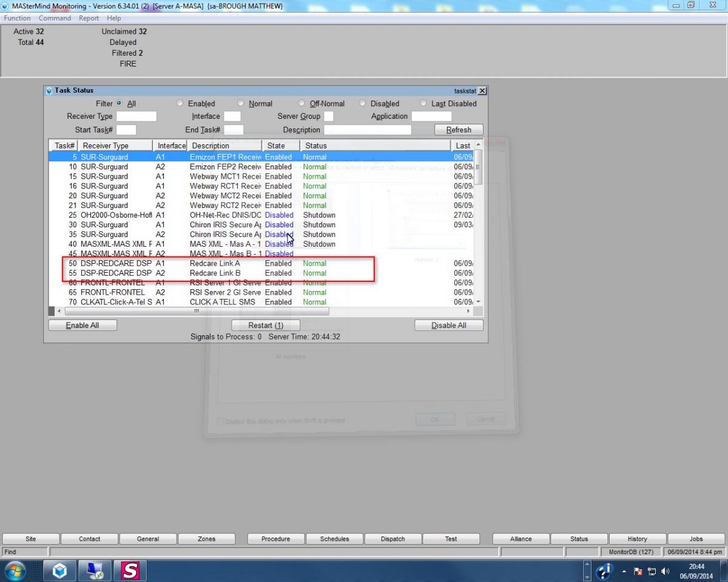Open the Contact button in bottom bar
This screenshot has width=728, height=582.
click(90, 539)
